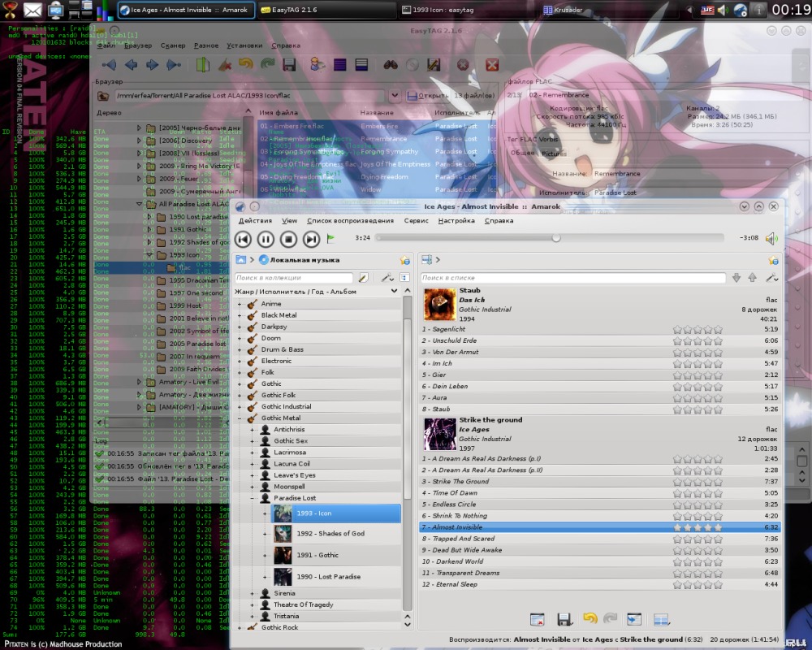
Task: Select track 12 - Eternal Sleep
Action: 600,585
